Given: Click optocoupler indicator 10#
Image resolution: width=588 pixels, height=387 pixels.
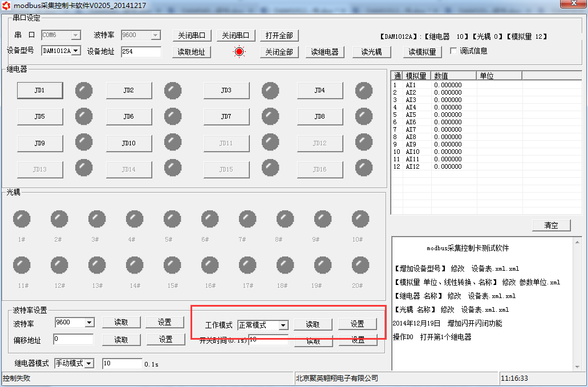Looking at the screenshot, I should (x=360, y=219).
